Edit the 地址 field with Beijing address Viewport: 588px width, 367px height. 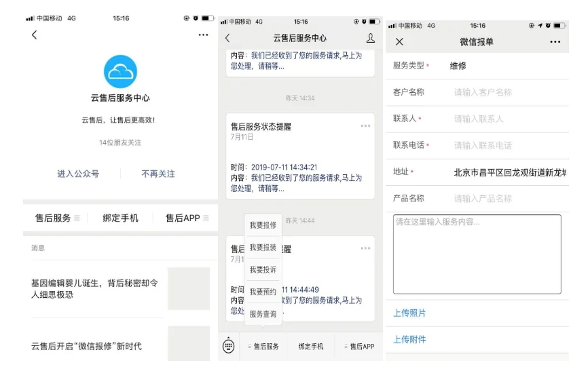tap(510, 172)
